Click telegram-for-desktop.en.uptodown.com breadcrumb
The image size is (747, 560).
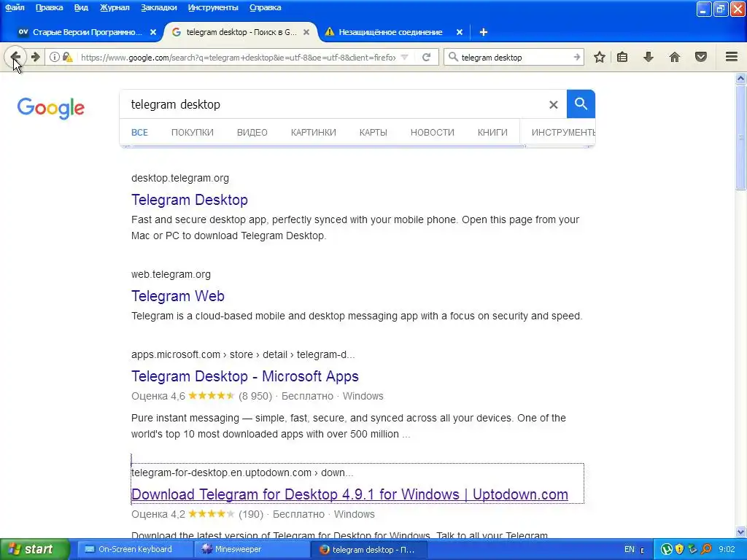pyautogui.click(x=242, y=472)
